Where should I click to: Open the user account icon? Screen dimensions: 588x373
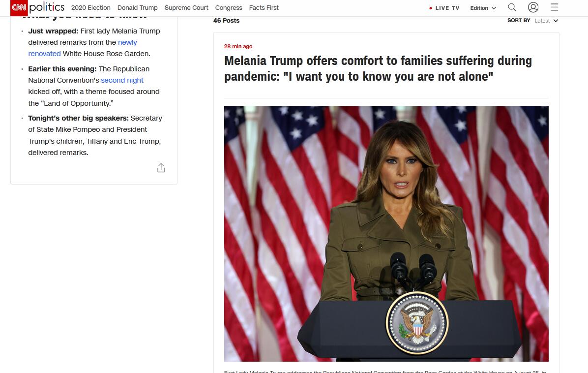click(x=533, y=7)
